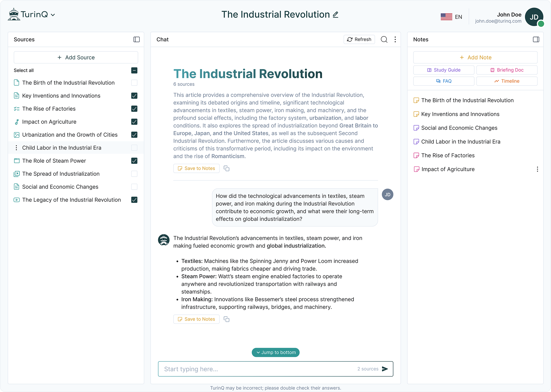
Task: Open the EN language selector
Action: tap(451, 17)
